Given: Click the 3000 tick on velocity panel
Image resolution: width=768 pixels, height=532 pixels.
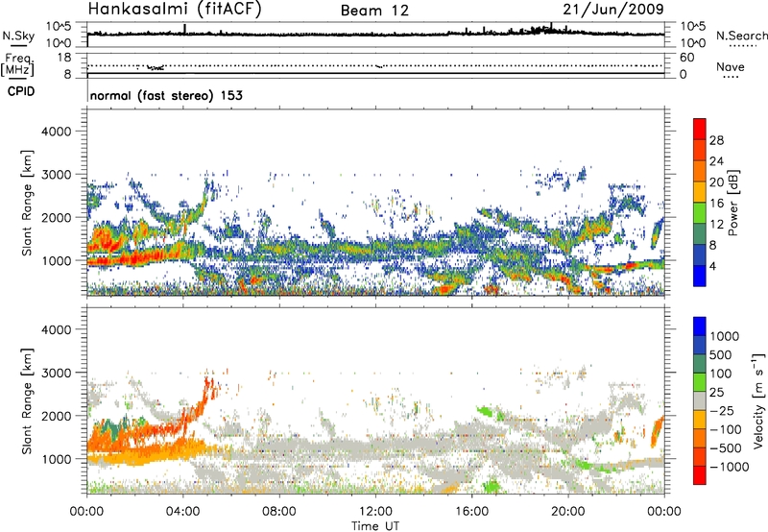Looking at the screenshot, I should point(56,373).
